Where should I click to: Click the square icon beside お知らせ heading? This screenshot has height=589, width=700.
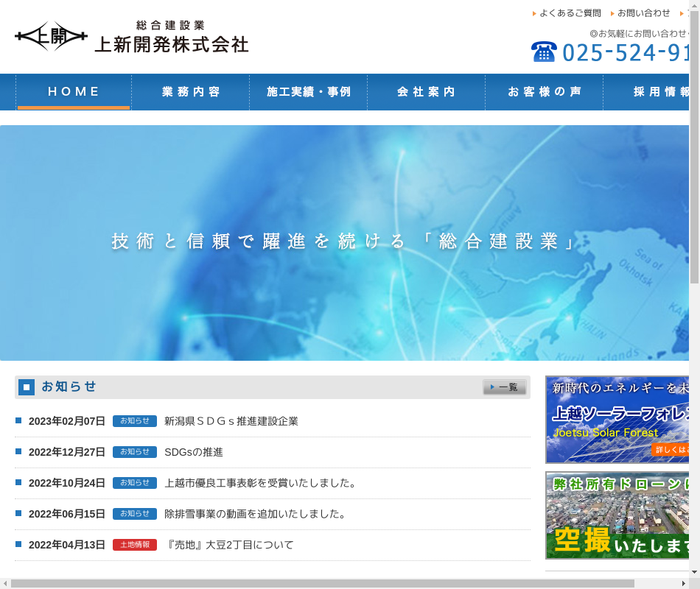(27, 387)
